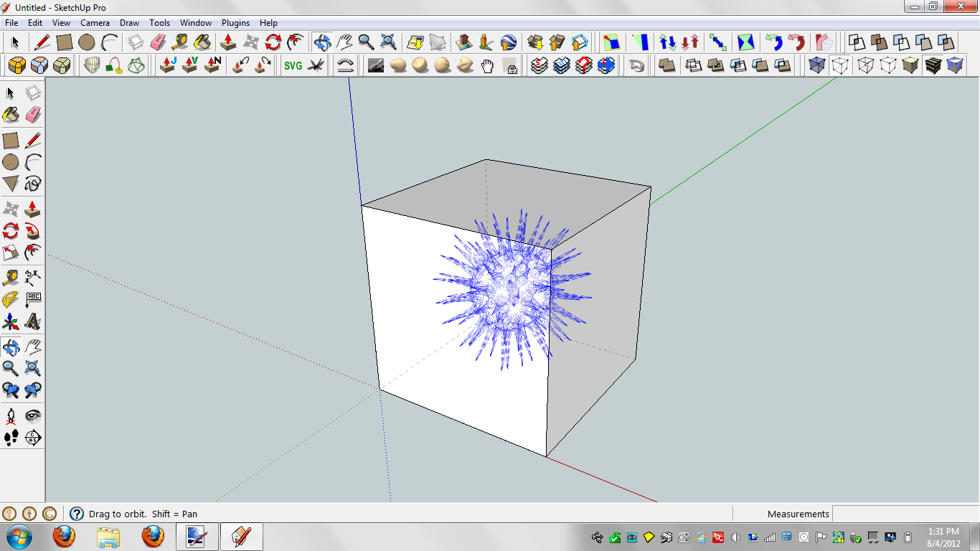
Task: Open the Camera menu
Action: coord(95,23)
